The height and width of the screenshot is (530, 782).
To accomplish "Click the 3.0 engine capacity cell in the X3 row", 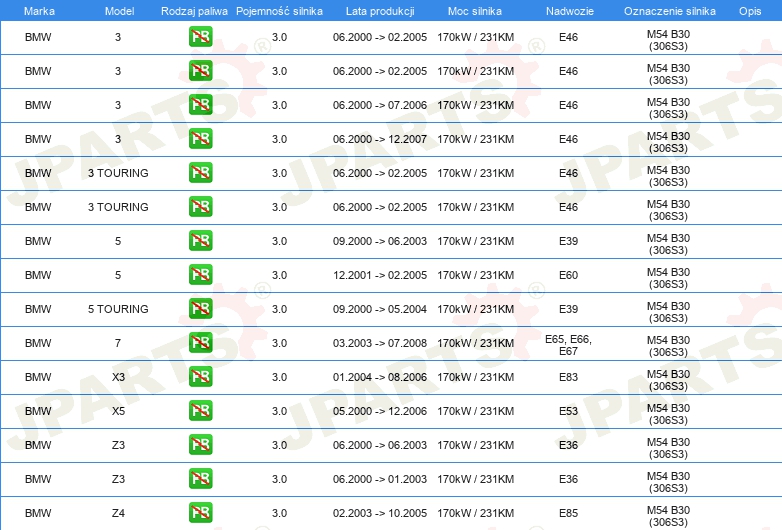I will tap(279, 377).
